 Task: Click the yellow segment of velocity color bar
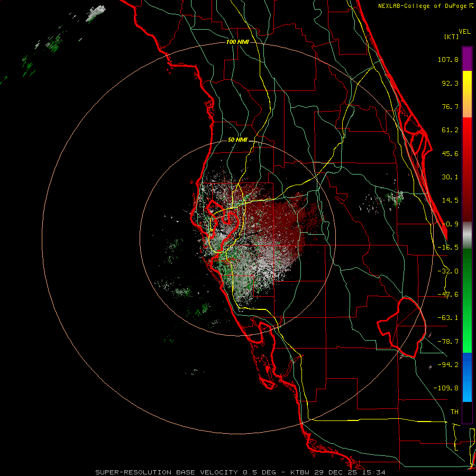tap(467, 94)
